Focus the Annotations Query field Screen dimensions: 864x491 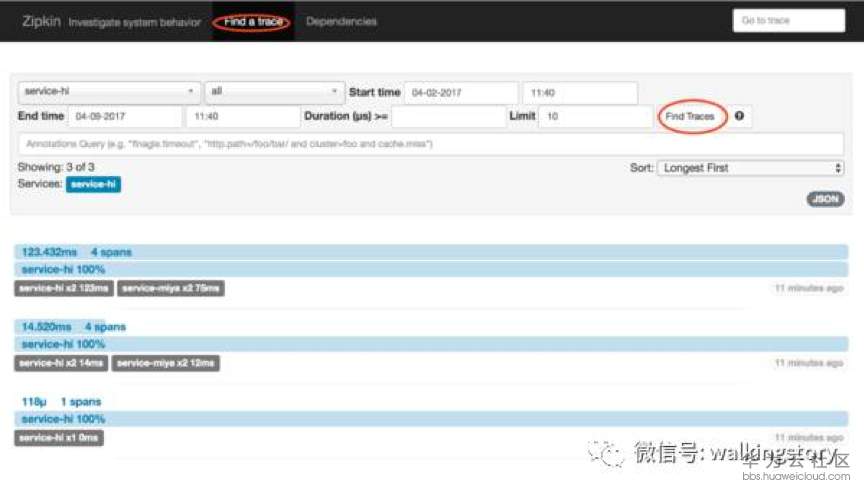[430, 144]
